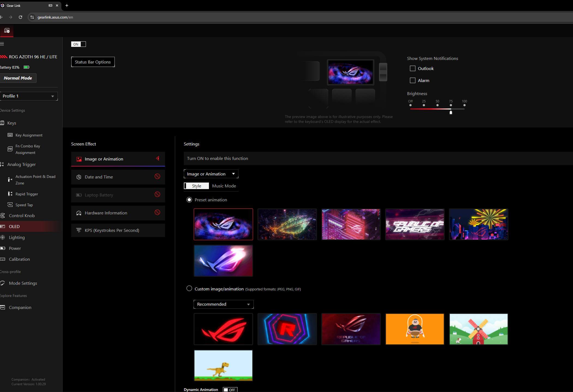573x392 pixels.
Task: Open the Image or Animation dropdown in Settings
Action: (211, 174)
